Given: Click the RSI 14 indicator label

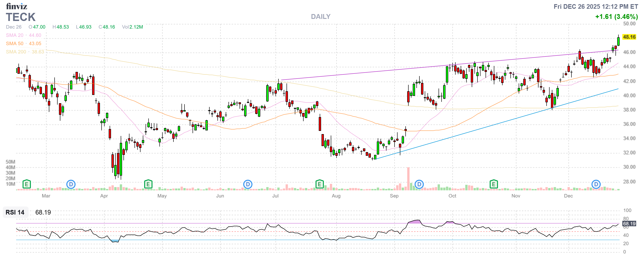Looking at the screenshot, I should tap(15, 212).
